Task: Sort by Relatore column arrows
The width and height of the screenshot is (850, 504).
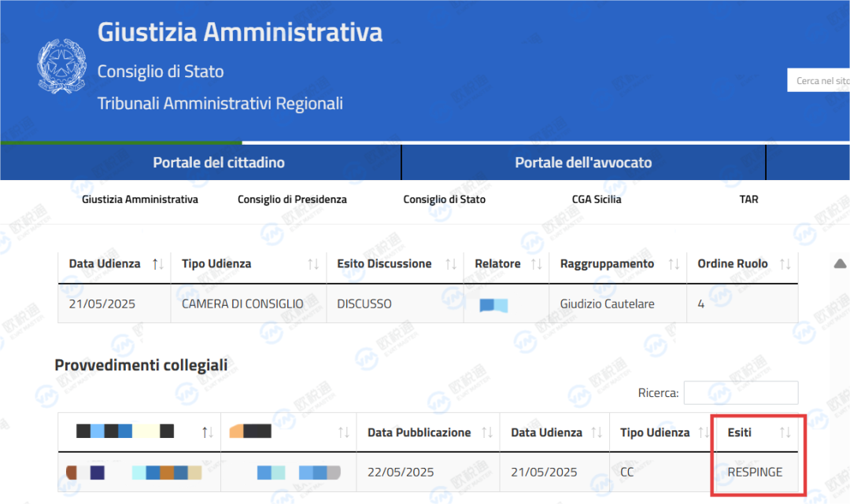Action: [x=536, y=264]
